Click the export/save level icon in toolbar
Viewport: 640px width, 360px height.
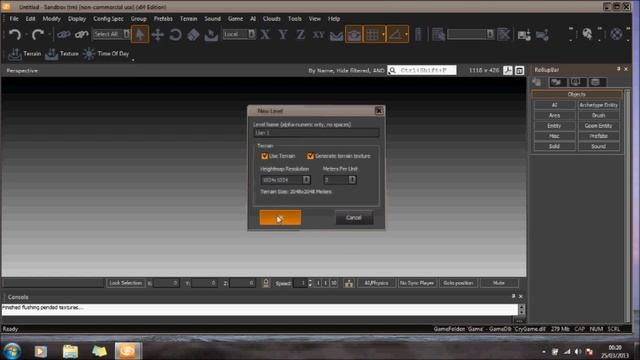524,35
